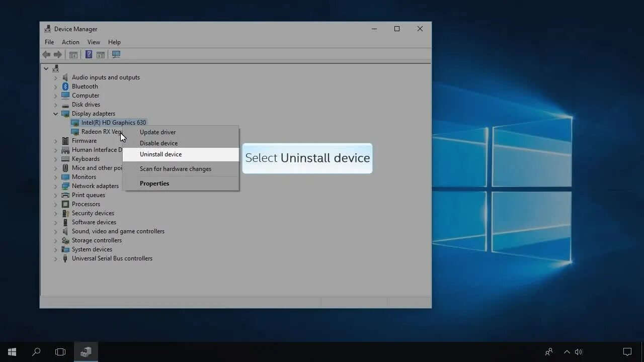644x362 pixels.
Task: Expand the Storage controllers category
Action: click(56, 240)
